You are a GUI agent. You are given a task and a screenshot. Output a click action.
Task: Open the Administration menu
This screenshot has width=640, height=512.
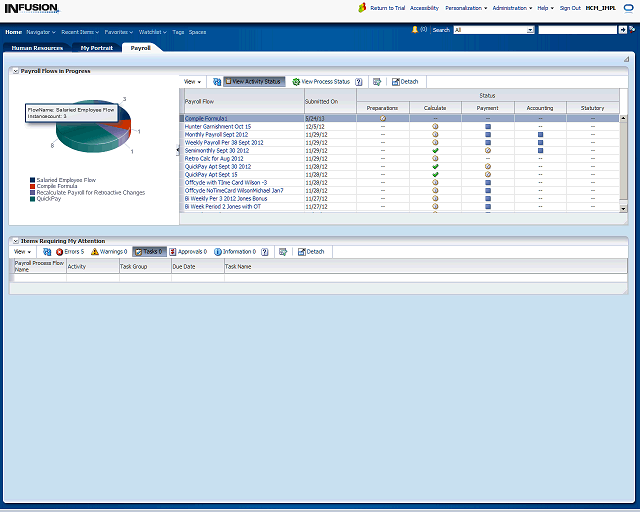tap(512, 7)
